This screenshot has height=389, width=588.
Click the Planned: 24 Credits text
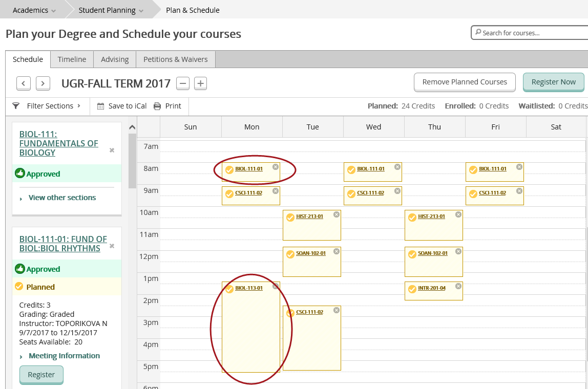401,106
